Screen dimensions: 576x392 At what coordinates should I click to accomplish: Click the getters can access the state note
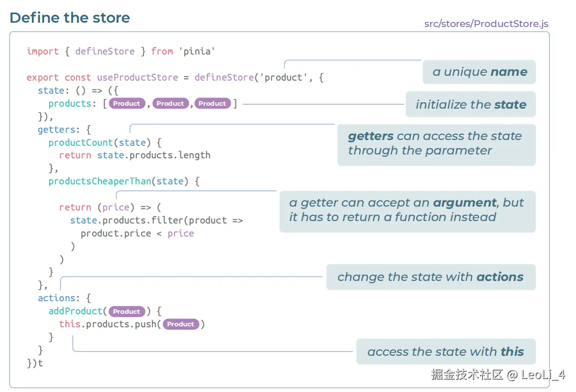click(436, 143)
